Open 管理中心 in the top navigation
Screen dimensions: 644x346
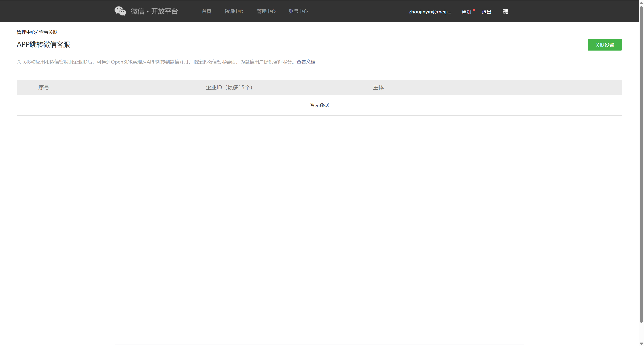266,11
